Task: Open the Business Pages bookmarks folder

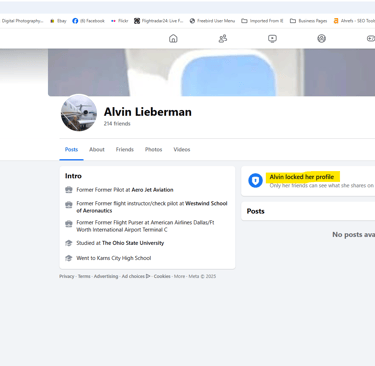Action: 308,21
